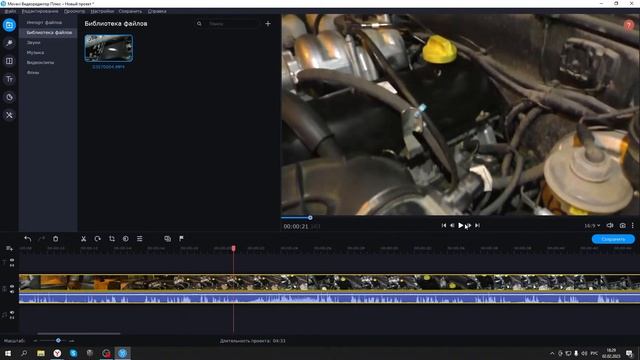
Task: Open the Настройки menu
Action: coord(102,11)
